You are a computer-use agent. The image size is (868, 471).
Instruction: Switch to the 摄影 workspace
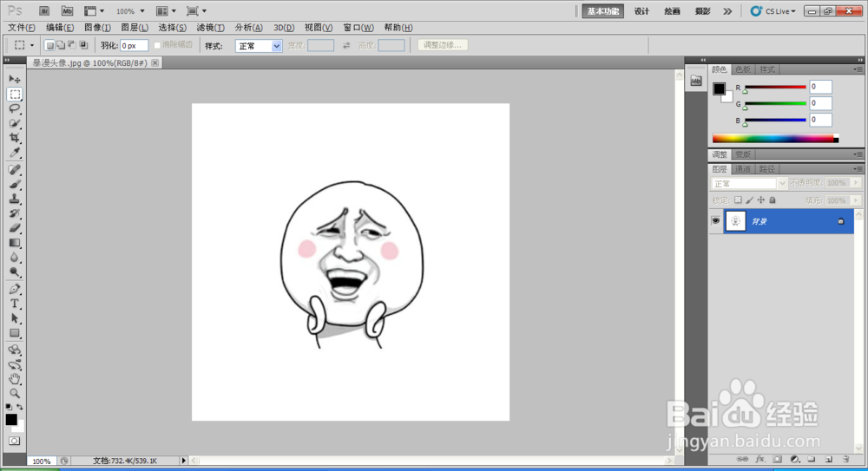[702, 11]
